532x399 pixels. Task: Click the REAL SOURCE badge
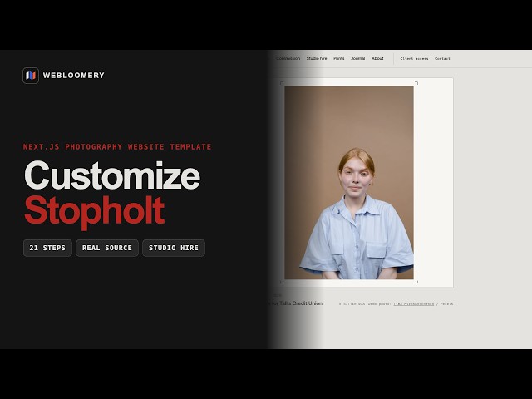coord(107,248)
